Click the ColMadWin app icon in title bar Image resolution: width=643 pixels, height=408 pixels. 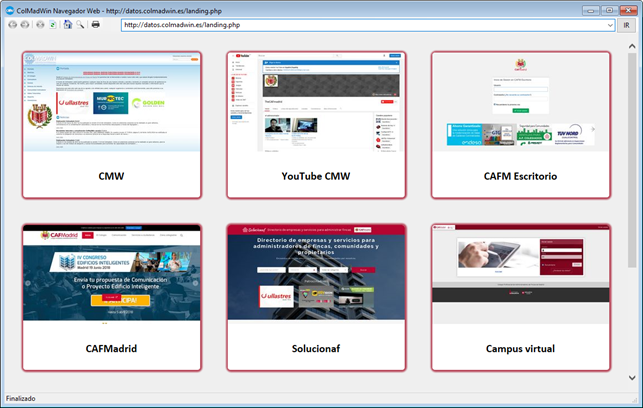tap(9, 8)
